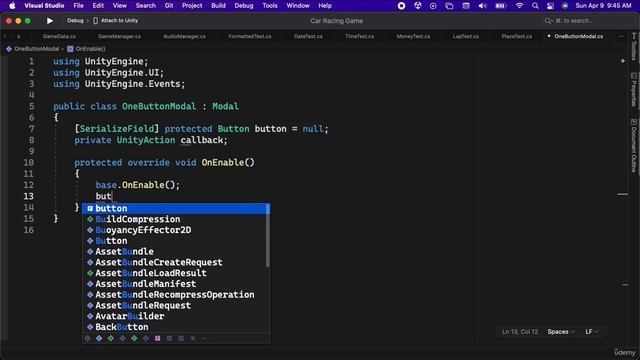Toggle the pink square completion filter
Screen dimensions: 640x360
158,338
